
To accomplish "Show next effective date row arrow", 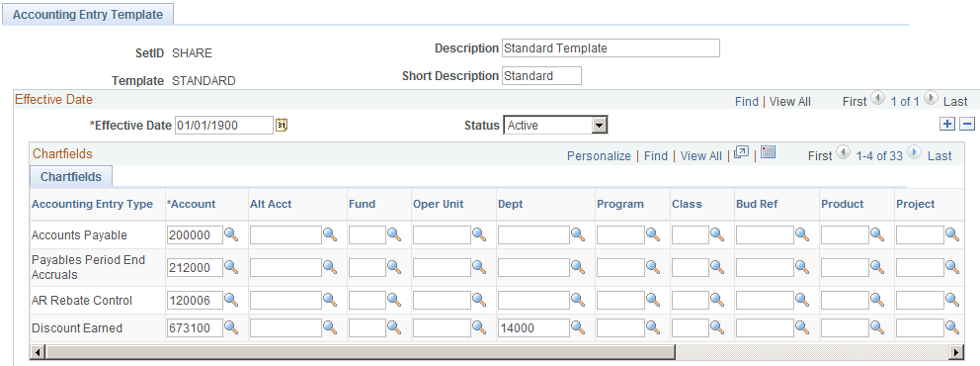I will coord(931,98).
